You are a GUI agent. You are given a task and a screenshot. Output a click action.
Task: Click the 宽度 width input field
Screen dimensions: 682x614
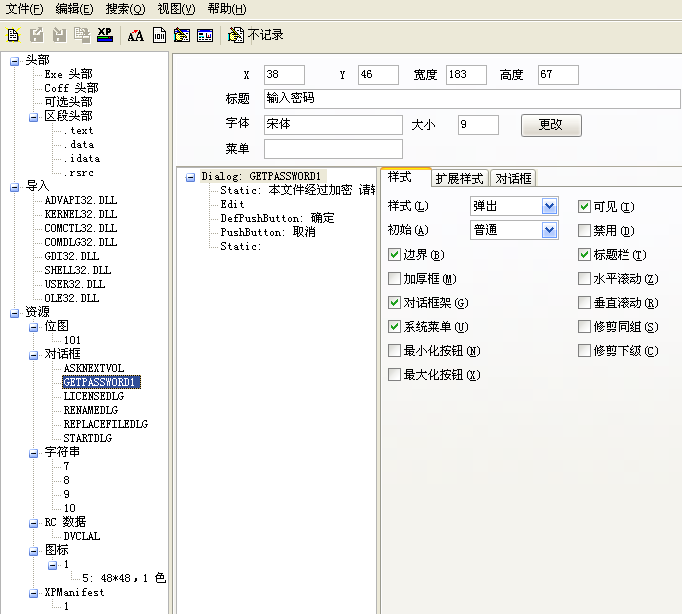[x=466, y=75]
